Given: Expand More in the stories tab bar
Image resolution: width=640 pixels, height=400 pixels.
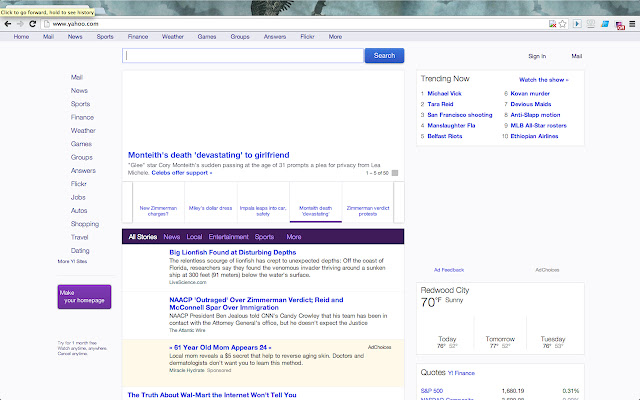Looking at the screenshot, I should [x=294, y=237].
